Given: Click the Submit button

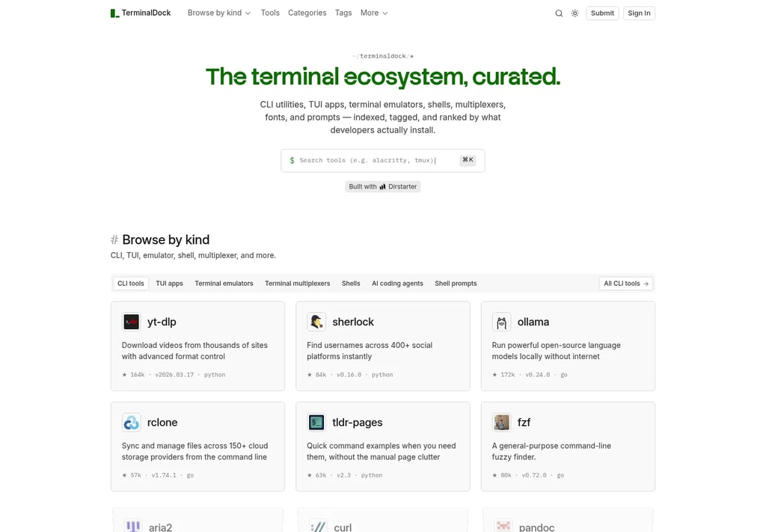Looking at the screenshot, I should tap(602, 13).
